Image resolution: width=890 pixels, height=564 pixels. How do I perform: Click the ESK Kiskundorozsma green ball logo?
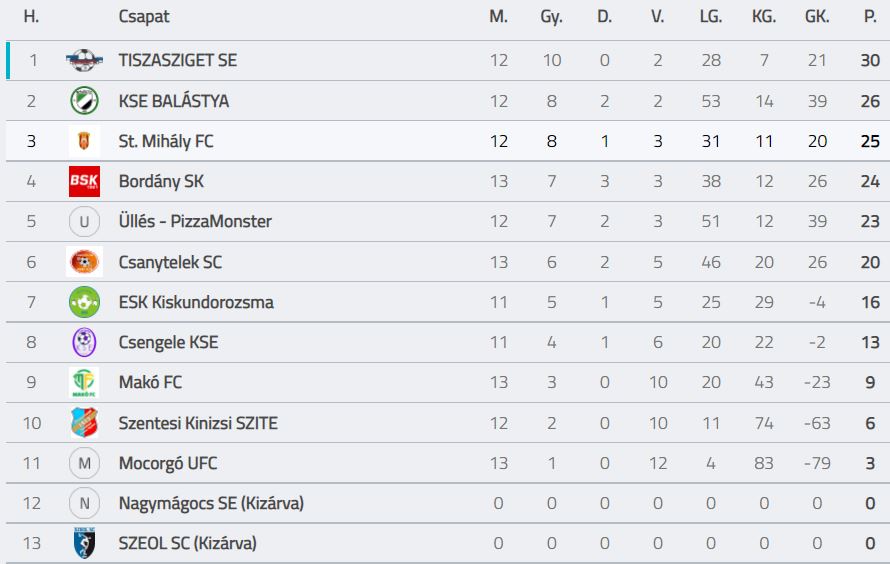[84, 302]
